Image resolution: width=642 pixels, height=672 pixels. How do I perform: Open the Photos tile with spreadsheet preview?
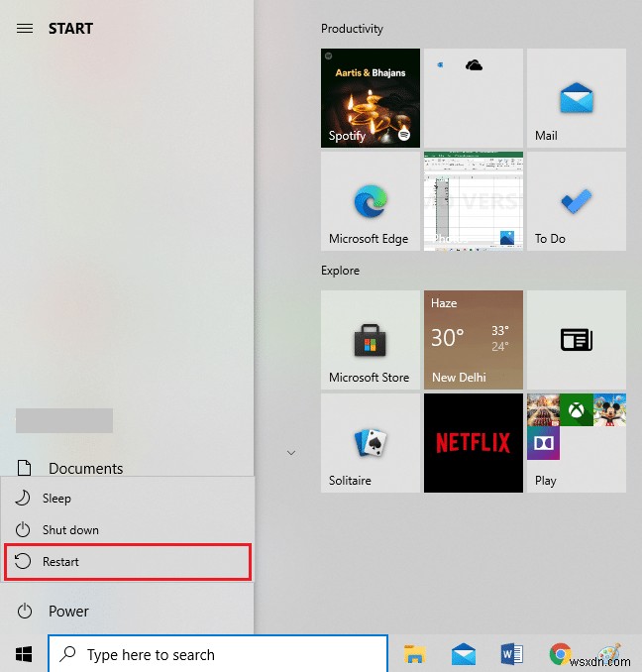474,201
